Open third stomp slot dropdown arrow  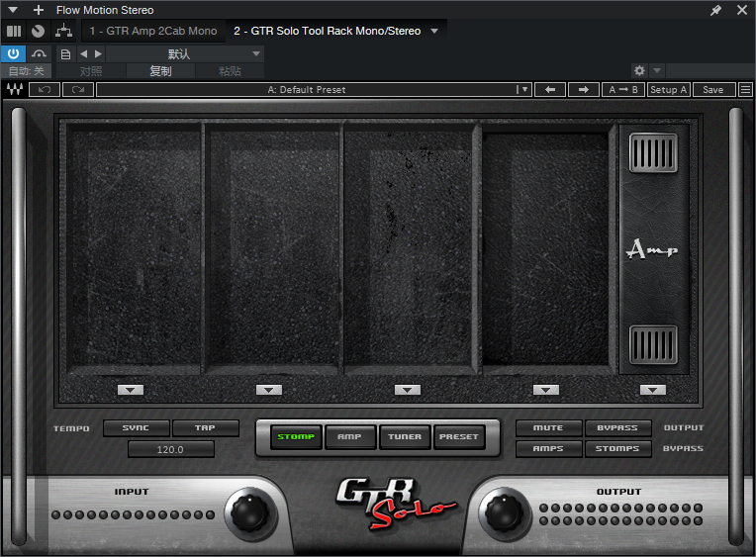(x=408, y=390)
